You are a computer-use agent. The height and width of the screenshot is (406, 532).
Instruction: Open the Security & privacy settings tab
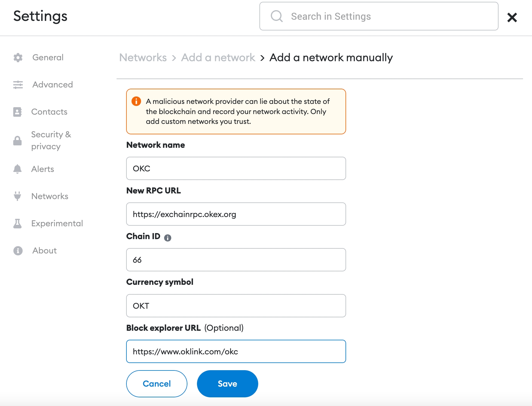coord(51,141)
